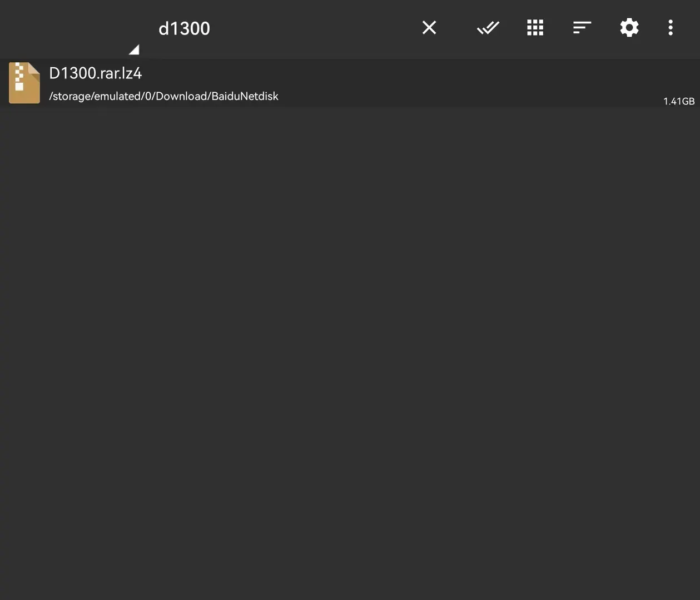Expand the small triangle dropdown beside search
This screenshot has width=700, height=600.
(x=134, y=50)
